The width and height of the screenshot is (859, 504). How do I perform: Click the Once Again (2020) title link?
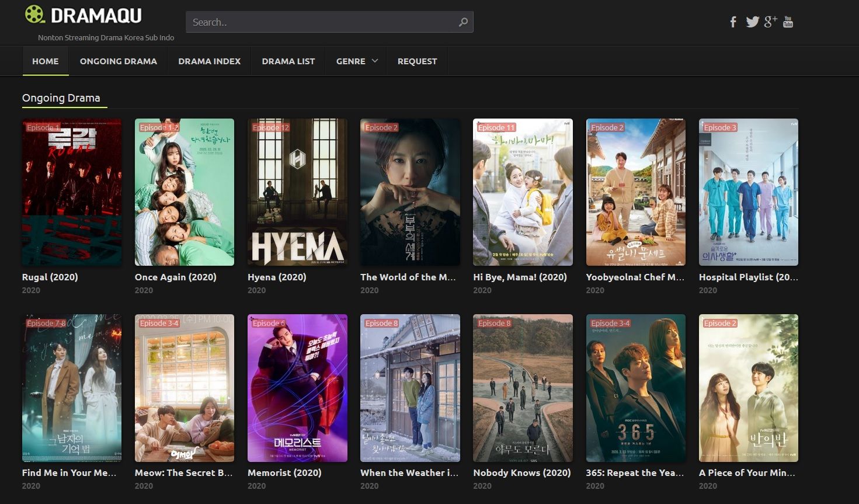point(176,277)
